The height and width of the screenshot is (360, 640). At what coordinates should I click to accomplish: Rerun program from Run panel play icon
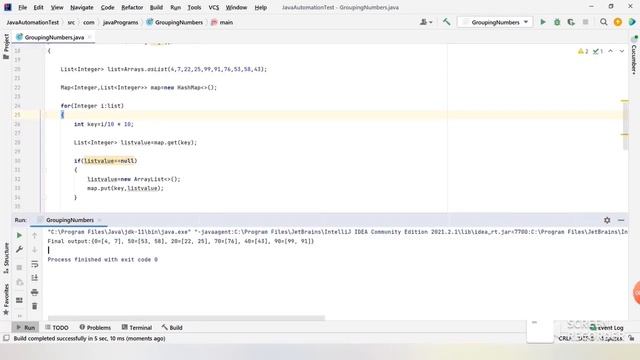[19, 236]
